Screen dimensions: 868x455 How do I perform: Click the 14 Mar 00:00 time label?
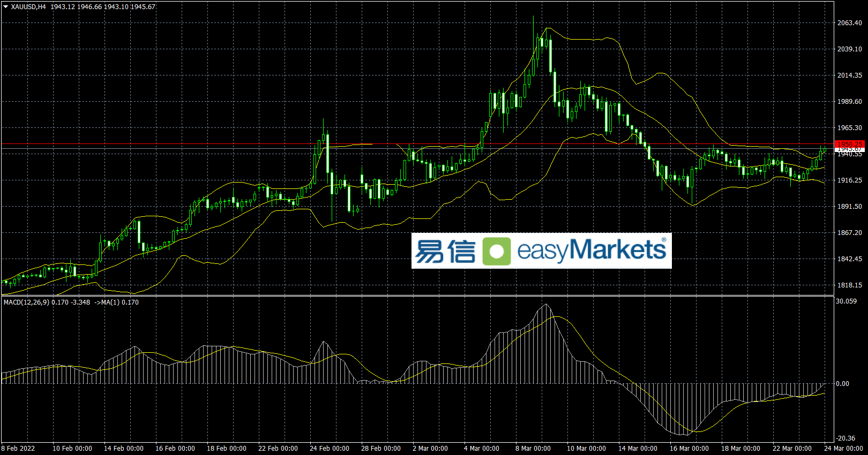638,449
